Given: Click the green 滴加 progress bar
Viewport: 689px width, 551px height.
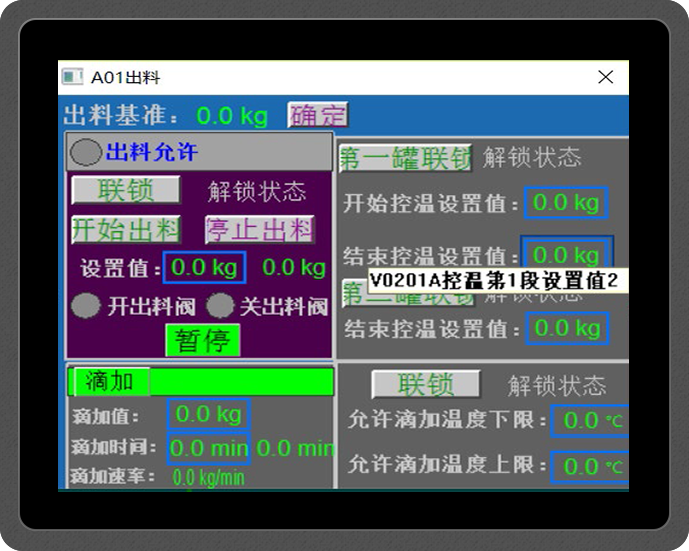Looking at the screenshot, I should (240, 382).
